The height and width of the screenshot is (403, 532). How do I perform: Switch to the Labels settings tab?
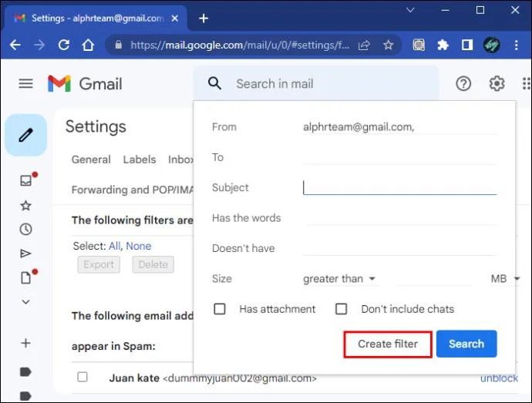click(140, 160)
